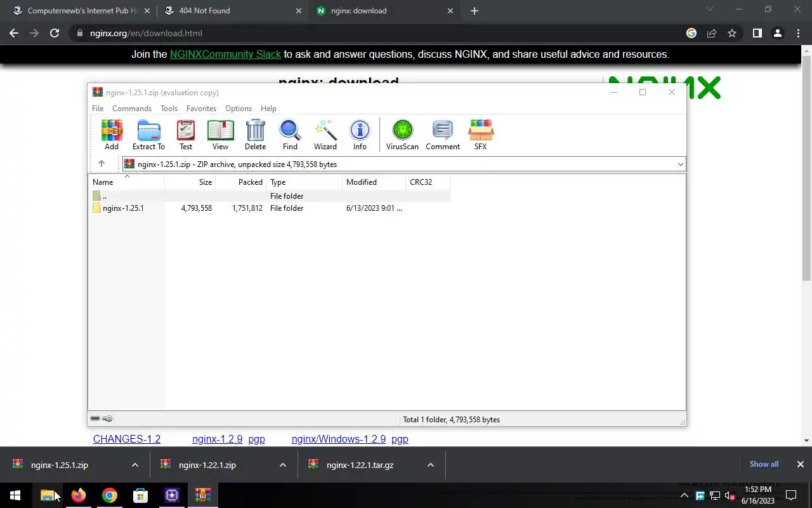Close the downloads bar
812x508 pixels.
pos(801,464)
